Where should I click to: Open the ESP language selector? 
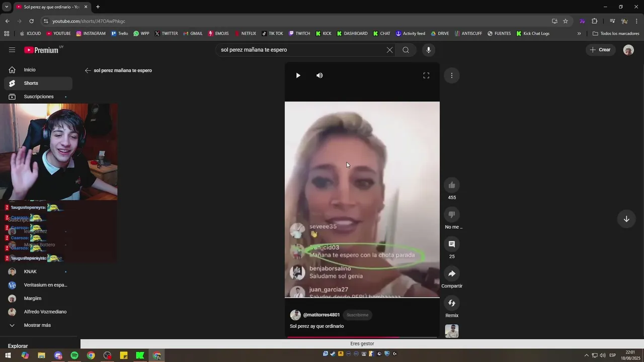click(612, 355)
